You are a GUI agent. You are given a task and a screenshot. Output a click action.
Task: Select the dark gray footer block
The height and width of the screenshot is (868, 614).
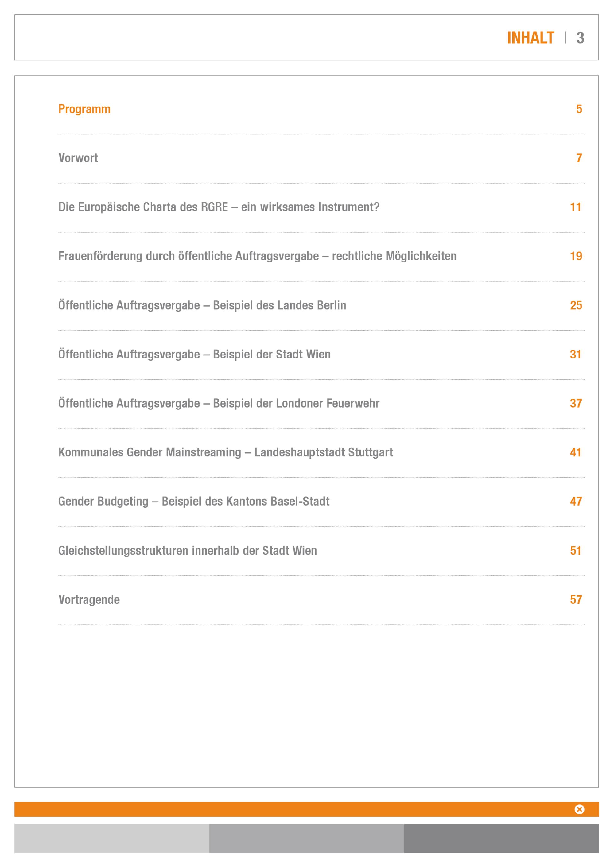[x=502, y=838]
